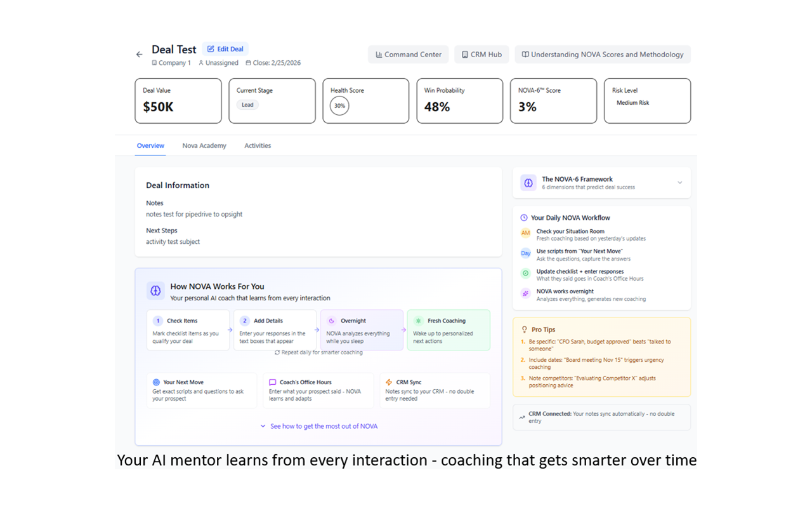Click the brain icon beside How NOVA Works
The height and width of the screenshot is (508, 812).
[155, 291]
